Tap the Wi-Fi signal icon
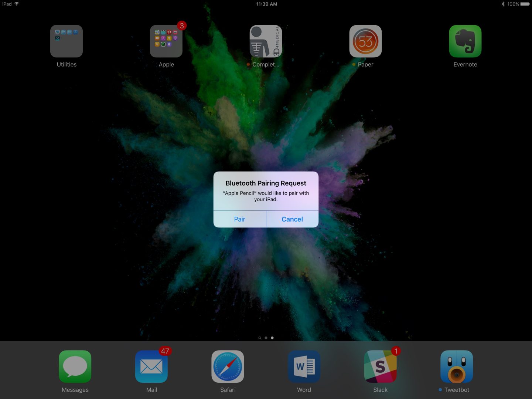 17,4
